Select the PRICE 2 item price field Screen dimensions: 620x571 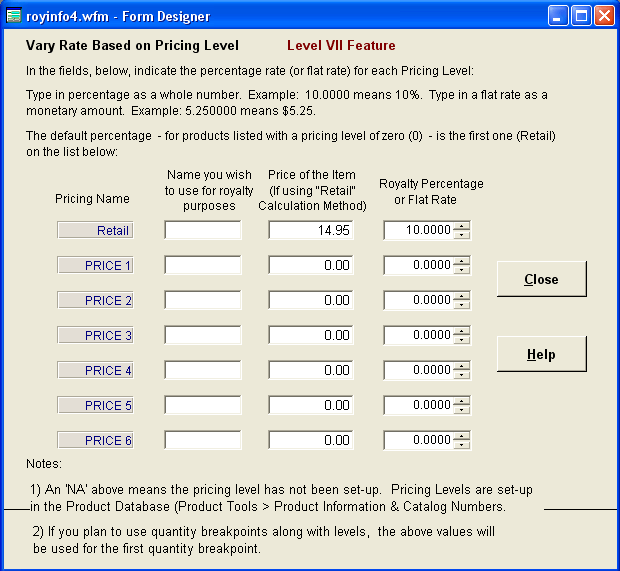pyautogui.click(x=310, y=300)
